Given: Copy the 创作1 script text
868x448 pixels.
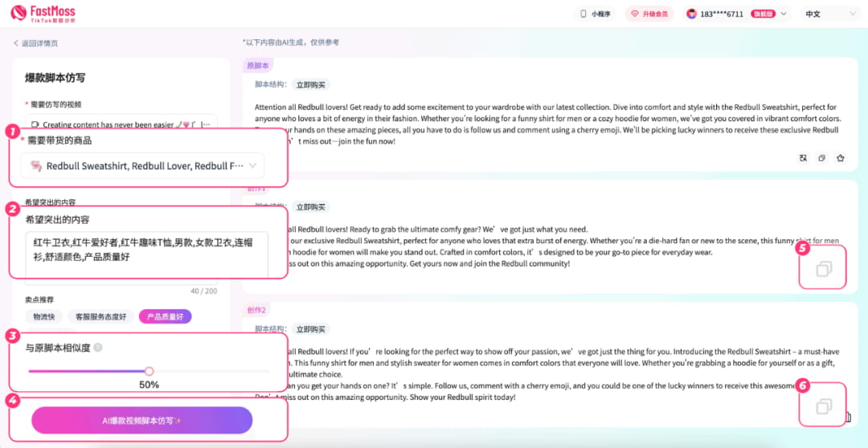Looking at the screenshot, I should (x=823, y=269).
